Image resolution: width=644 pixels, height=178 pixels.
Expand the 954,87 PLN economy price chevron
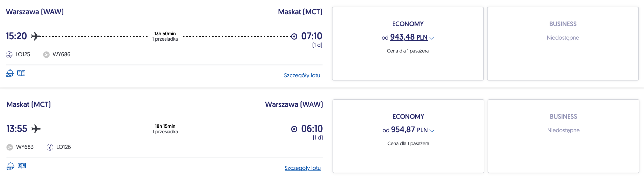[x=432, y=131]
